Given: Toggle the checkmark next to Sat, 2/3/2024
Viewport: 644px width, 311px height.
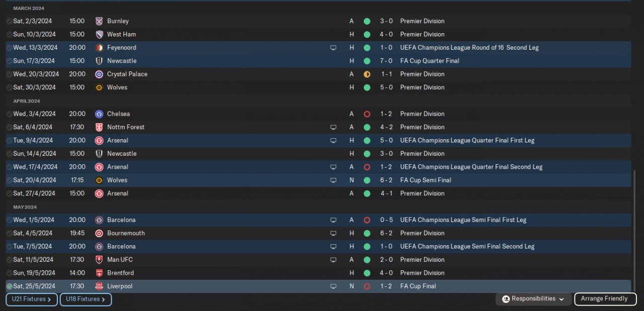Looking at the screenshot, I should point(9,21).
